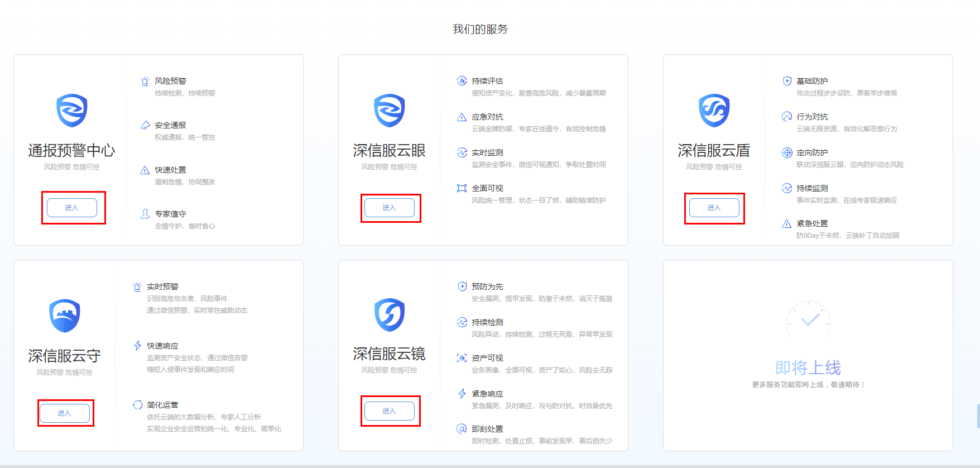The image size is (980, 468).
Task: Click the 进入 button under 通报预警中心
Action: point(72,208)
